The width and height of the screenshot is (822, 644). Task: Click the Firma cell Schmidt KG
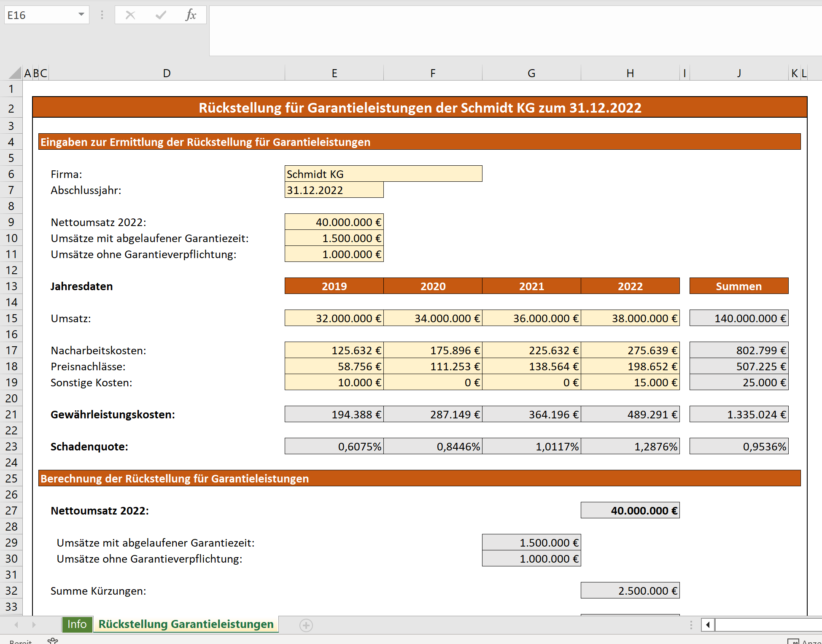click(383, 174)
